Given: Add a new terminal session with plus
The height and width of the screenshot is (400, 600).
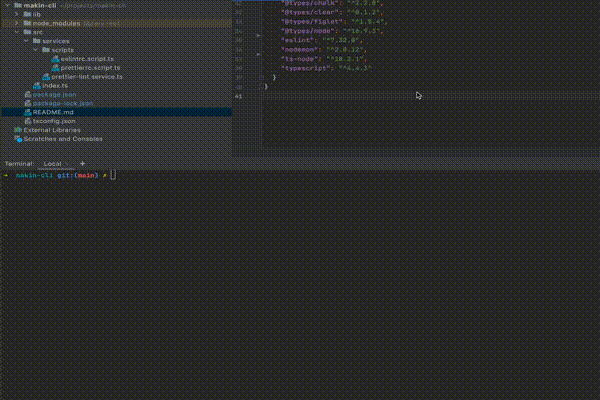Looking at the screenshot, I should 82,163.
